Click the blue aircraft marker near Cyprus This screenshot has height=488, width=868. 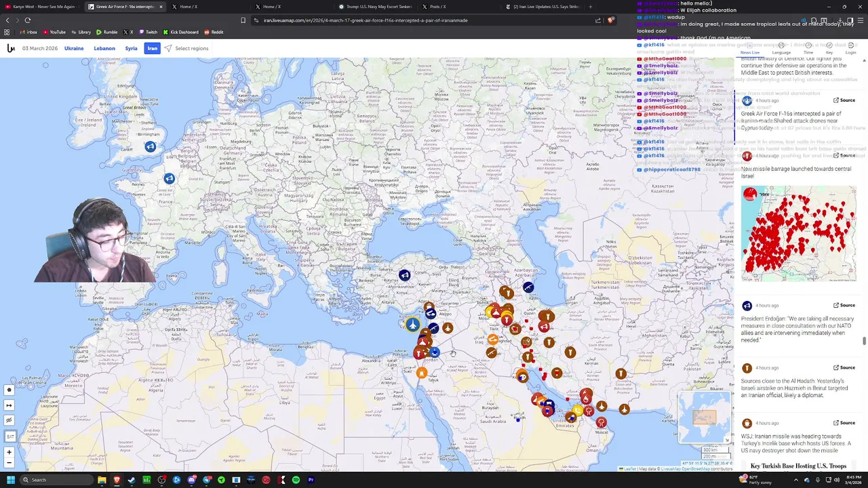pos(412,325)
